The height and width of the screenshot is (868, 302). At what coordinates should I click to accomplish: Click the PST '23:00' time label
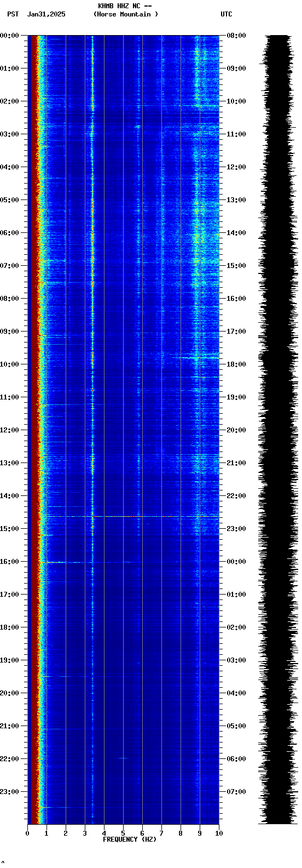pos(9,792)
